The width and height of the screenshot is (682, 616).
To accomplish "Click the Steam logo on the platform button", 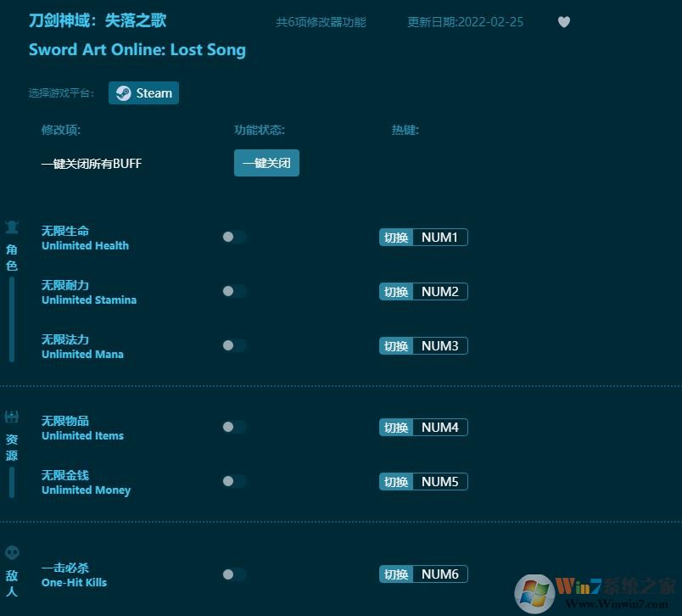I will (123, 93).
